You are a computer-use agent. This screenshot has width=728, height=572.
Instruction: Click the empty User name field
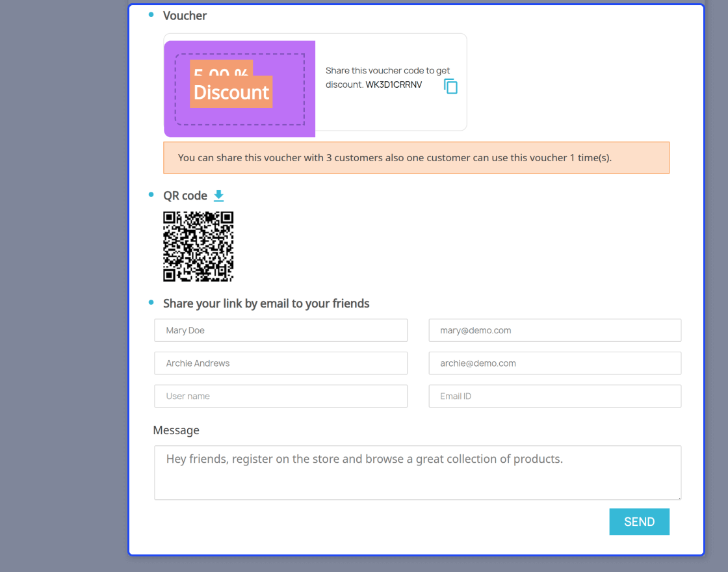[281, 396]
